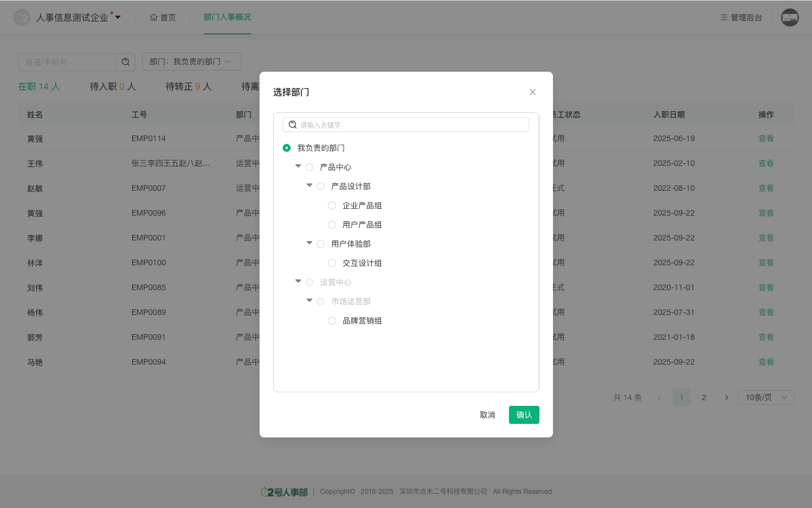Screen dimensions: 812x508
Task: Confirm selection with 确认 button
Action: click(524, 415)
